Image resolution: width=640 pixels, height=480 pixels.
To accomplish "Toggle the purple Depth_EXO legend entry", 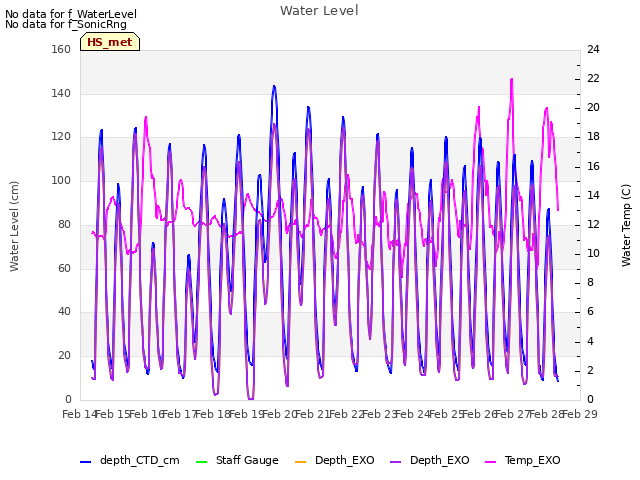I will click(x=429, y=460).
